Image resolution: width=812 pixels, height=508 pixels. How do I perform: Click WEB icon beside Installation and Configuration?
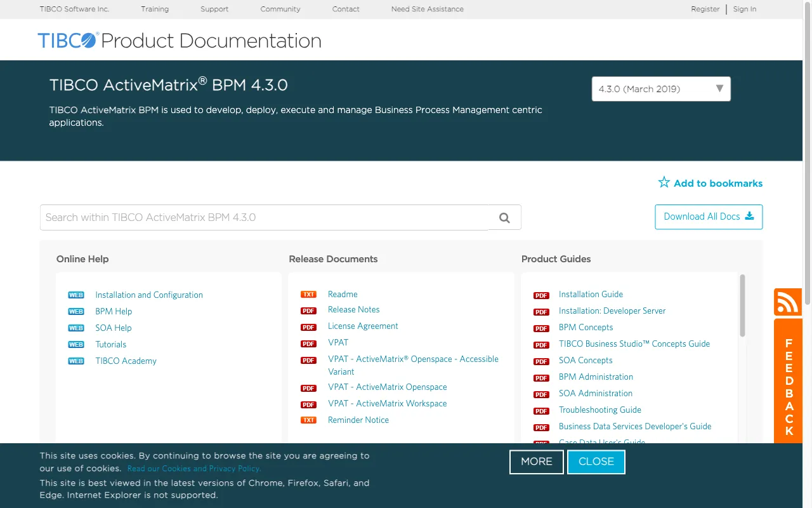[76, 295]
